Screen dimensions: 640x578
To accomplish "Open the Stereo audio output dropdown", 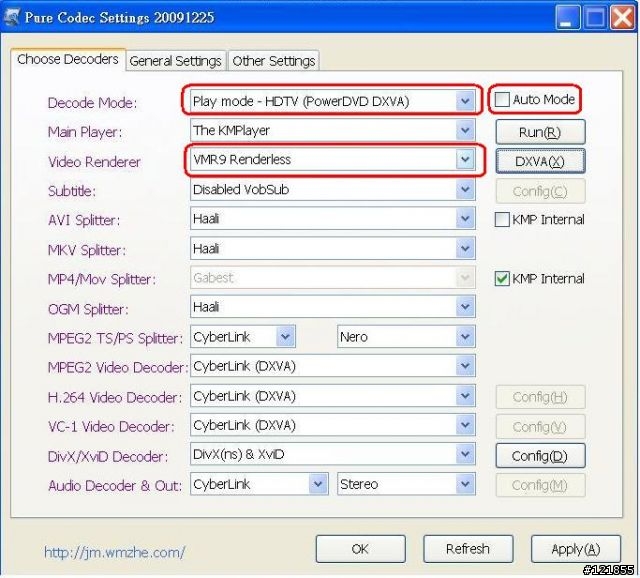I will pyautogui.click(x=465, y=484).
